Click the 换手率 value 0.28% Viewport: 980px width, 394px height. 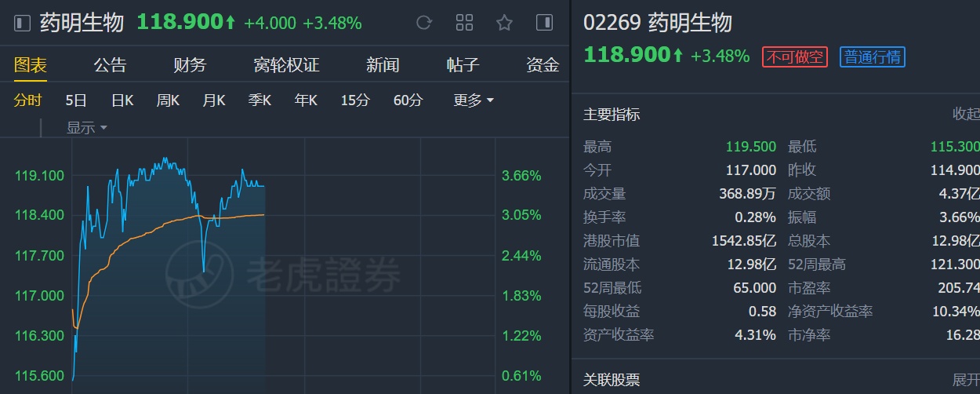click(x=757, y=217)
